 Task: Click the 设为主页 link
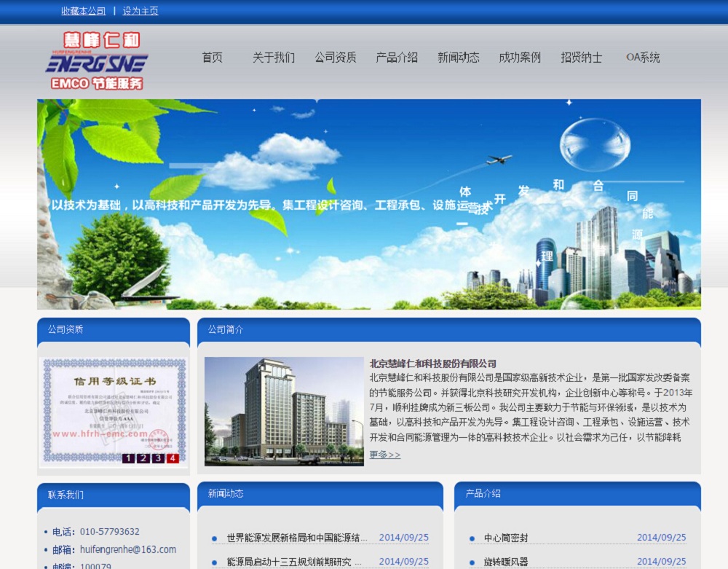coord(141,11)
